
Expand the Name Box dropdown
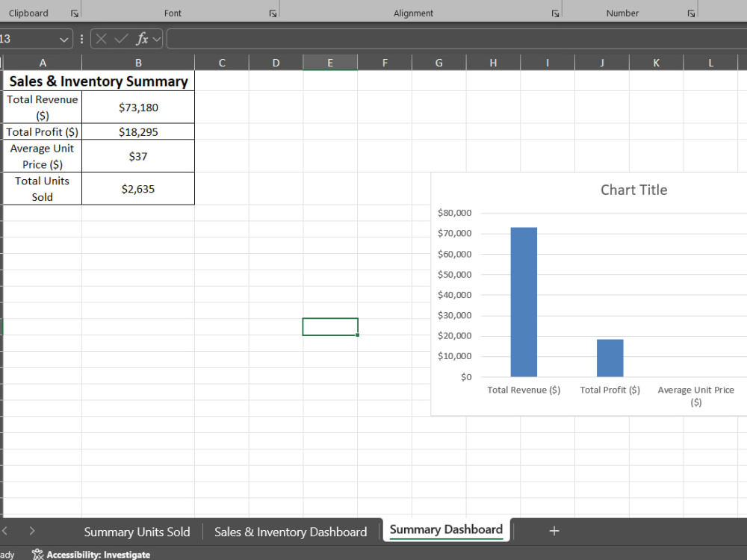tap(63, 39)
